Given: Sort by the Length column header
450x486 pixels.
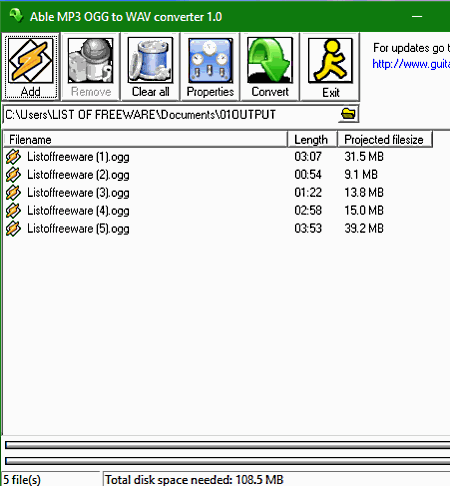Looking at the screenshot, I should point(312,139).
